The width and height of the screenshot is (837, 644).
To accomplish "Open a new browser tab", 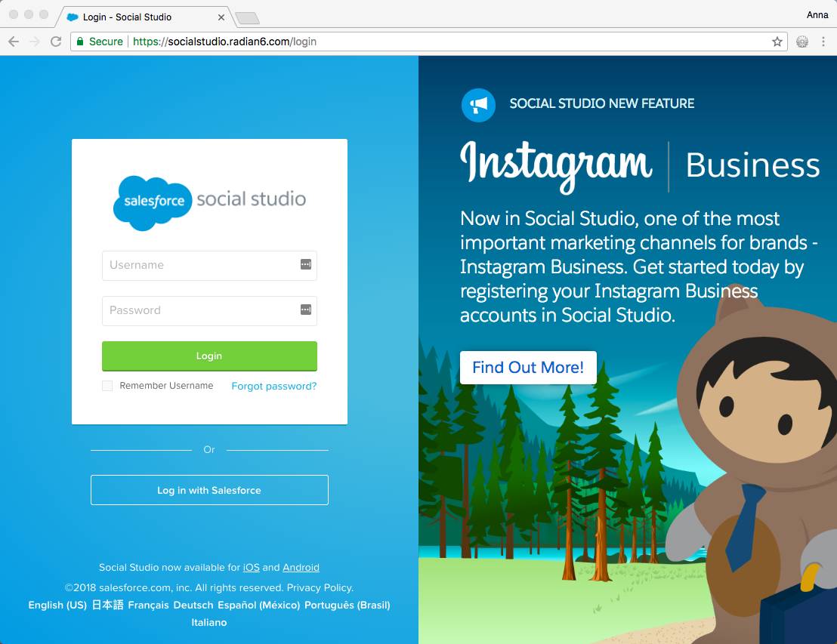I will click(248, 18).
